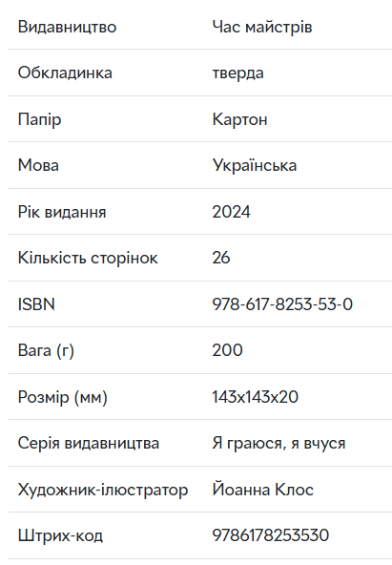Screen dimensions: 392x565
Task: Click the paper value Картон
Action: 239,119
